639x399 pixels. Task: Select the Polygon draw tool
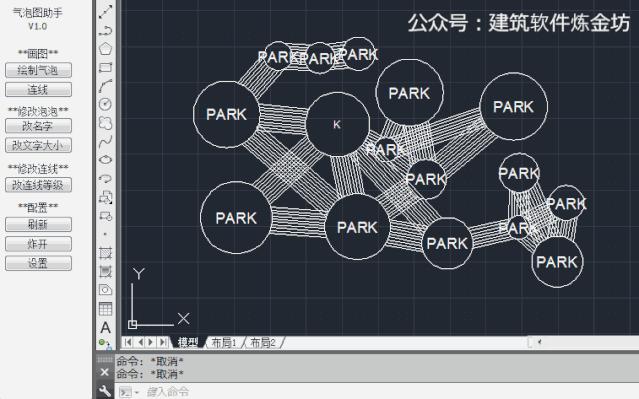point(106,48)
